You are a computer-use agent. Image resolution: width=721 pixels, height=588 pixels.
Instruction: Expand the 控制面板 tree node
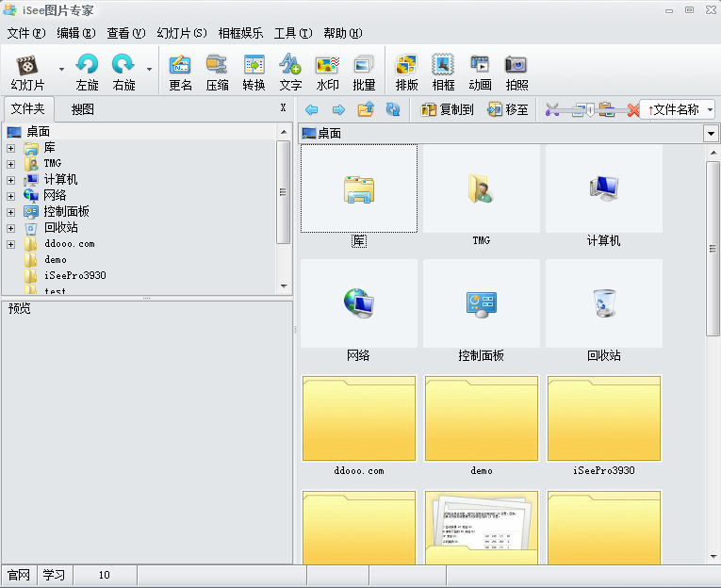tap(10, 212)
